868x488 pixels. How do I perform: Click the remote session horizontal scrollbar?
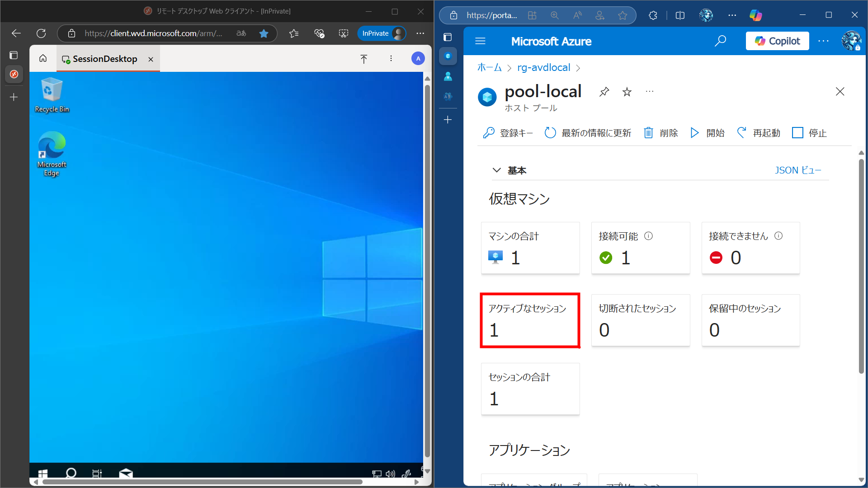[203, 482]
